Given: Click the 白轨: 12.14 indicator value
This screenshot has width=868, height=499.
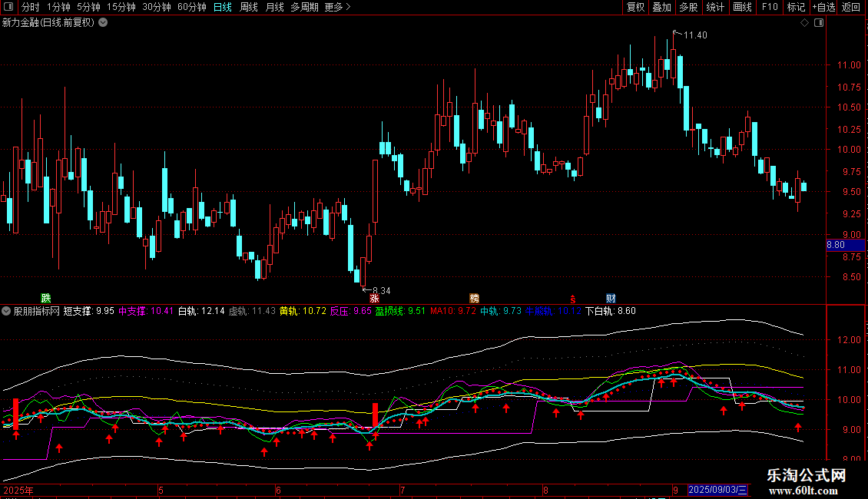Looking at the screenshot, I should 201,311.
